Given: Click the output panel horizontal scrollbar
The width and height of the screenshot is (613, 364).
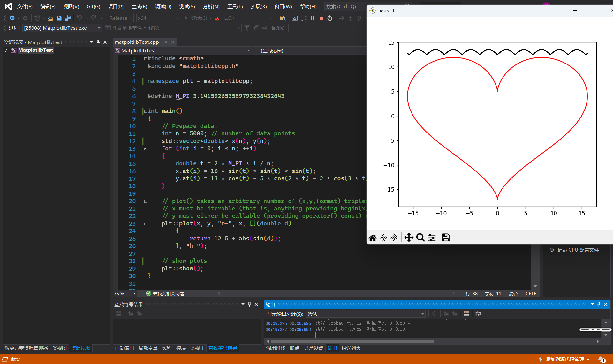Looking at the screenshot, I should [351, 341].
